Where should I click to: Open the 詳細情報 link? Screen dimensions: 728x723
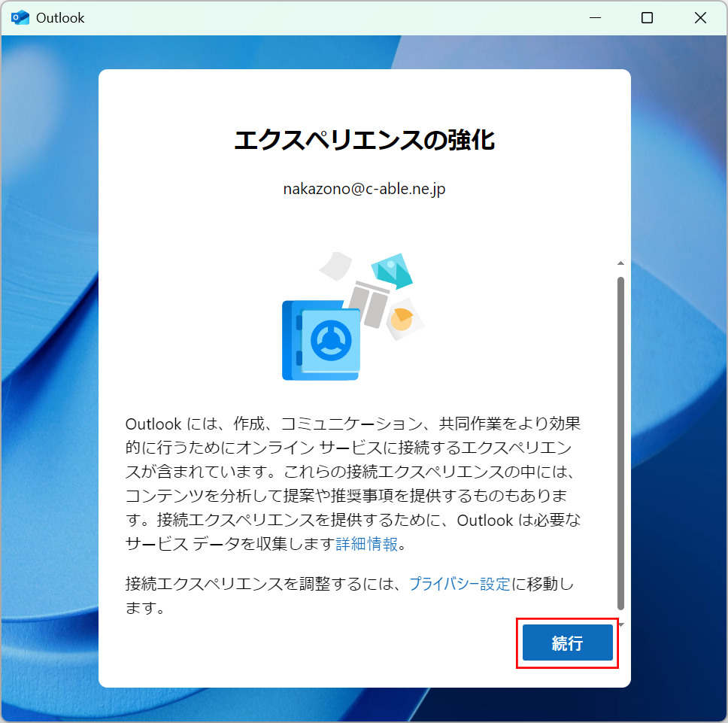pos(366,544)
